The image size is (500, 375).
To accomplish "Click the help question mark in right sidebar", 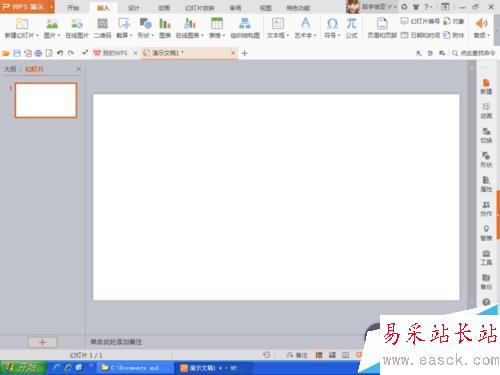I will (x=486, y=302).
